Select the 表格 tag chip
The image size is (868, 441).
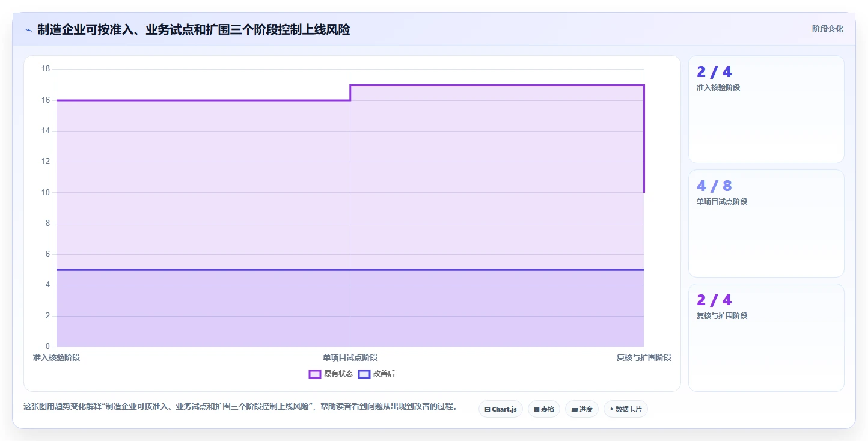[544, 409]
